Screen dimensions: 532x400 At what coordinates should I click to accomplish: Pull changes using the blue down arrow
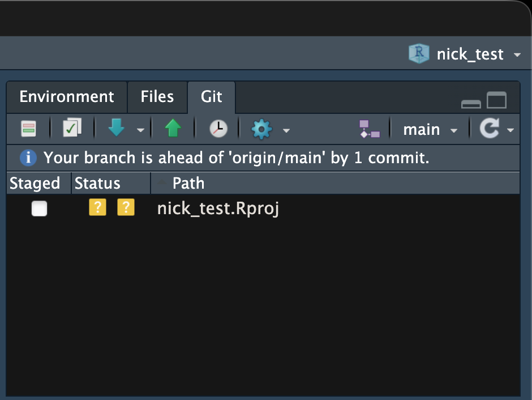tap(117, 129)
